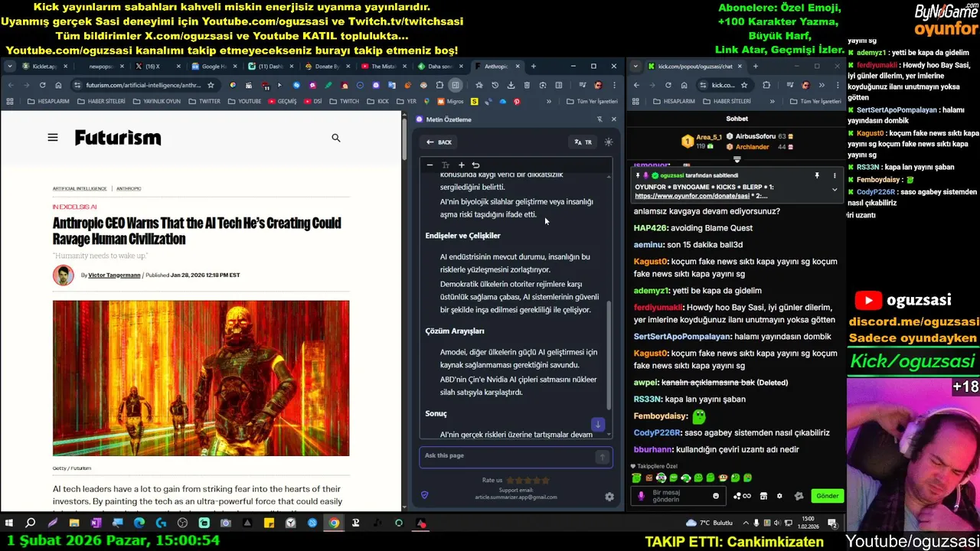
Task: Send question with up-arrow button
Action: coord(602,457)
